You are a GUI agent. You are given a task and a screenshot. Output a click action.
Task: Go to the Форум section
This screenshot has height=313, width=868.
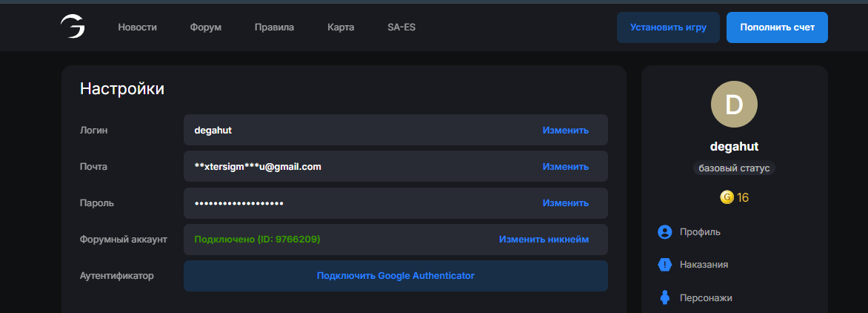point(205,27)
